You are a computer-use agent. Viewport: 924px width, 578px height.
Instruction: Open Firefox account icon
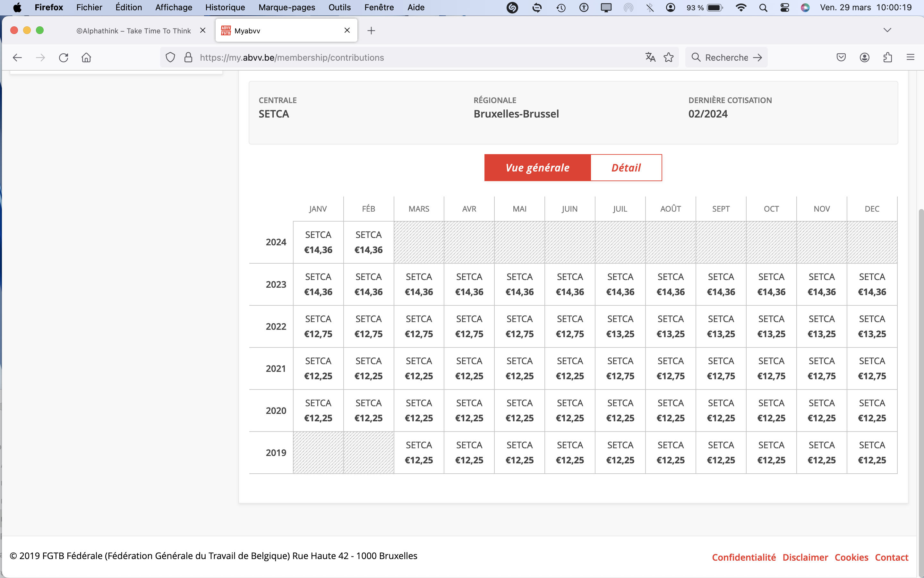coord(864,57)
